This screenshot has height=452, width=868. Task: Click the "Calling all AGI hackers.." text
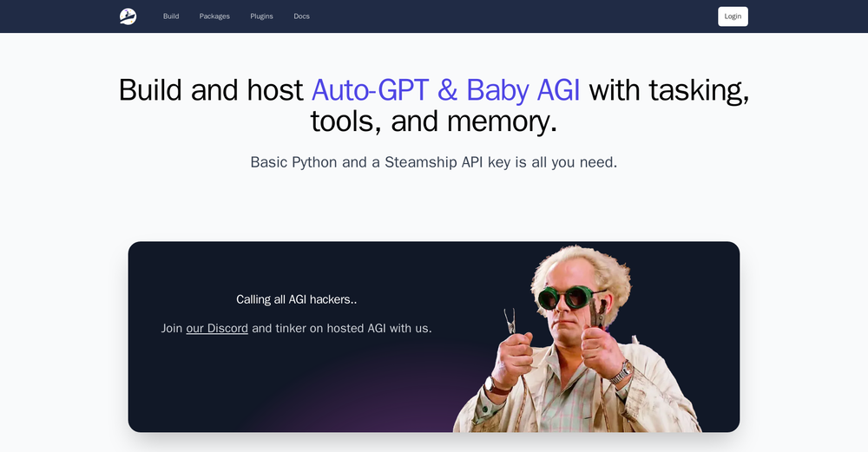click(x=296, y=299)
